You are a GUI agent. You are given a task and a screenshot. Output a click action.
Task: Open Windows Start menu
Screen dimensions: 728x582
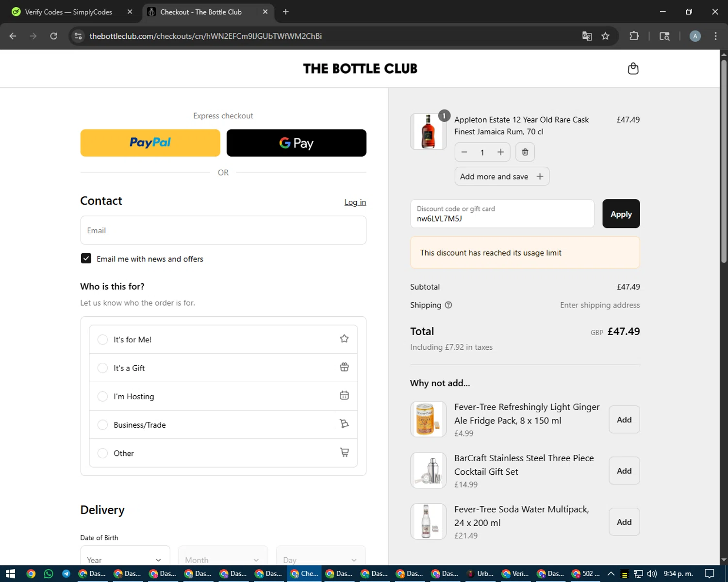(10, 574)
